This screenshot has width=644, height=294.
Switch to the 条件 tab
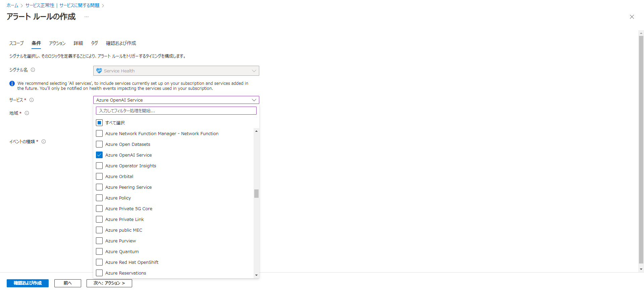click(36, 43)
